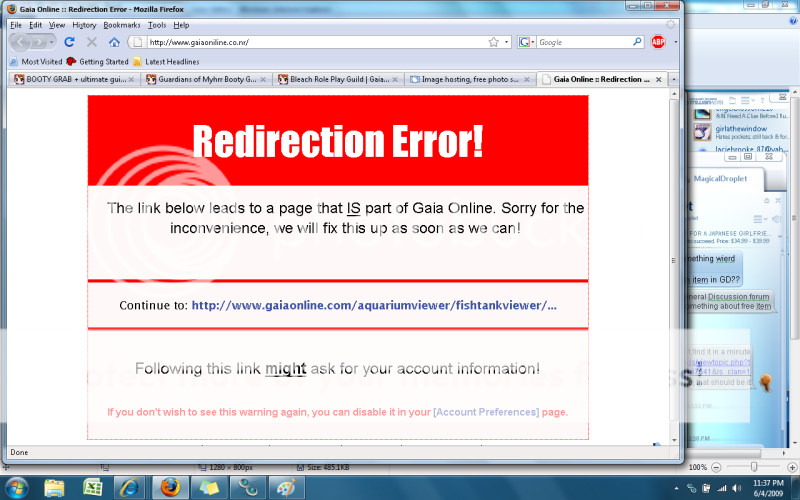
Task: Expand the URL bar history dropdown
Action: tap(507, 42)
